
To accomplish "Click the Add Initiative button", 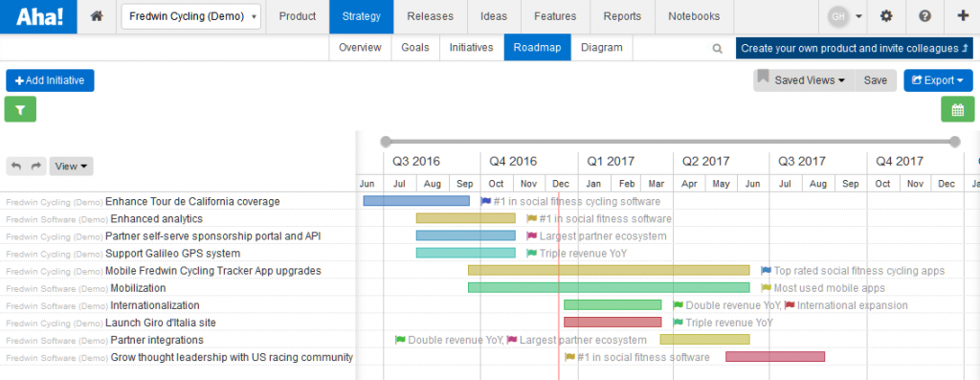I will 50,80.
